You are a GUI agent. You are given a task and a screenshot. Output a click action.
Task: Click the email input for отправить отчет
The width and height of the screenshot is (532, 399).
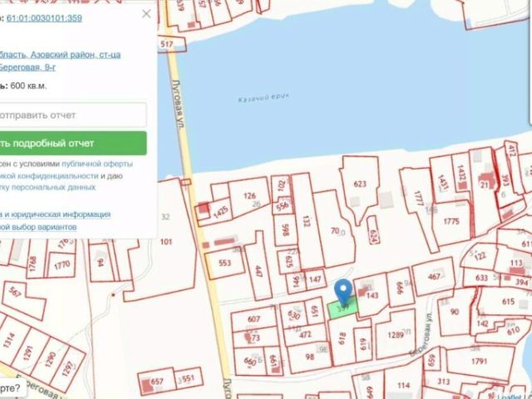click(x=73, y=115)
